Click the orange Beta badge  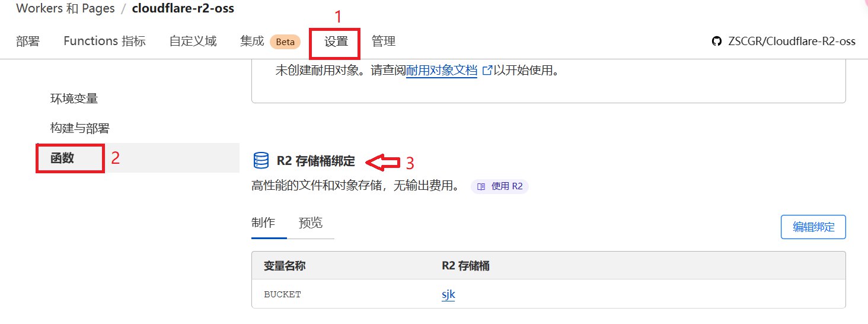click(285, 42)
